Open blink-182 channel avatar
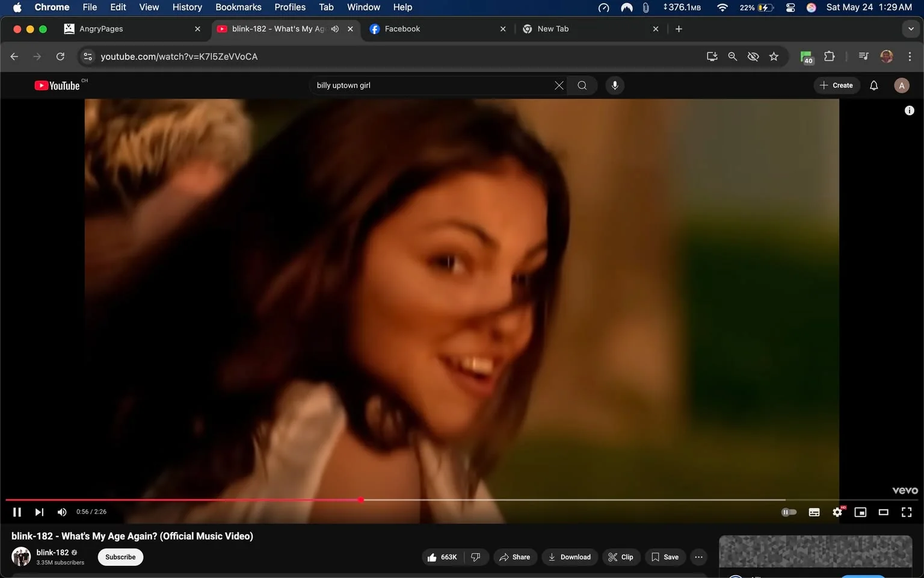The height and width of the screenshot is (578, 924). pos(21,556)
